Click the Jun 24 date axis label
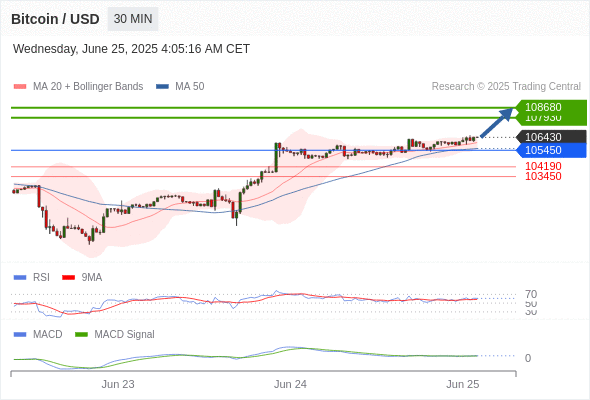590x400 pixels. (290, 384)
